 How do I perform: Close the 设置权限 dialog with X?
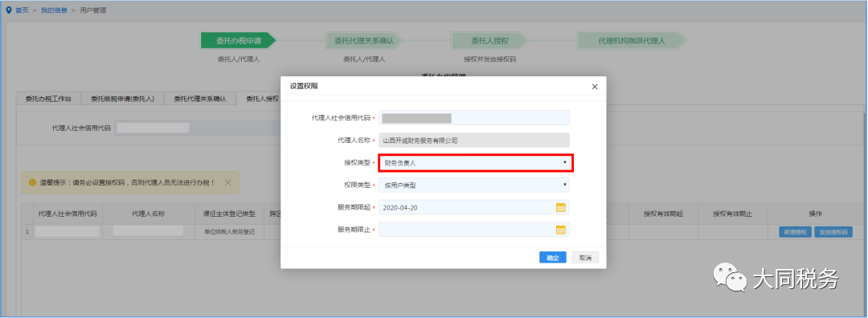click(595, 87)
